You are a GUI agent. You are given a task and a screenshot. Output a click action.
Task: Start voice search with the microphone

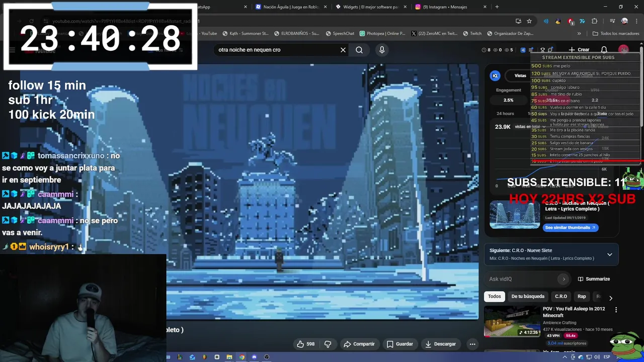click(382, 50)
